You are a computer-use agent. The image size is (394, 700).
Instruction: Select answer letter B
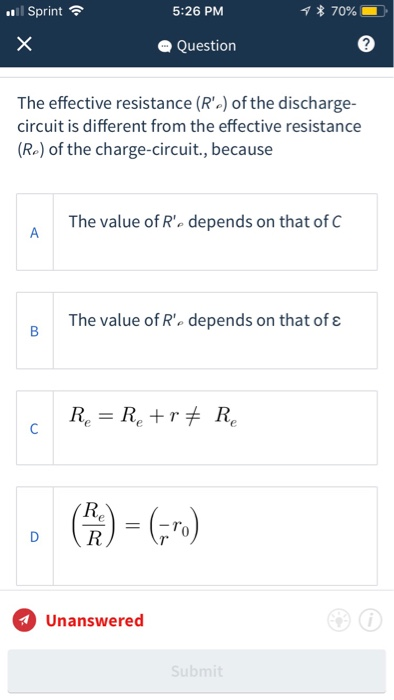[34, 331]
